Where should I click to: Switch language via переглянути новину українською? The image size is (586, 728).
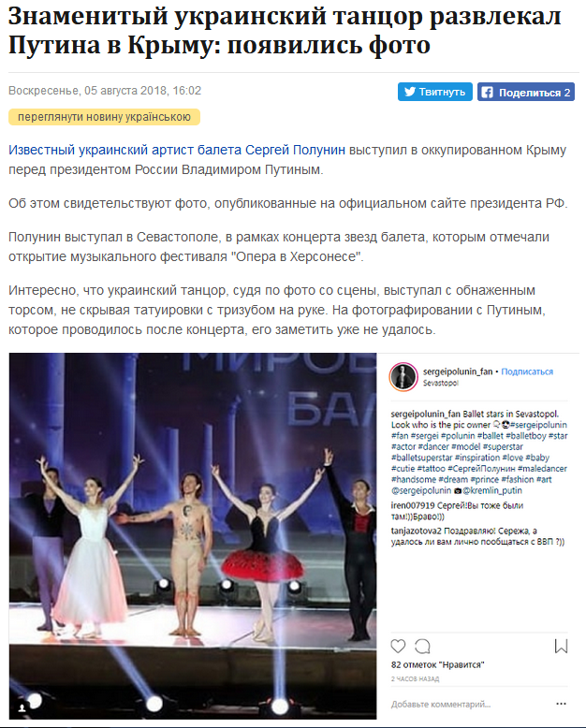click(x=104, y=117)
